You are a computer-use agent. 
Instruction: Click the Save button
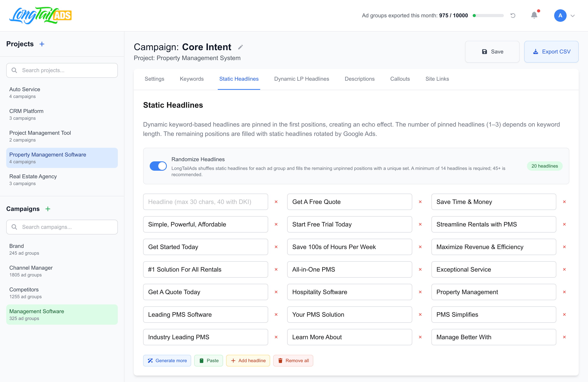pos(492,52)
